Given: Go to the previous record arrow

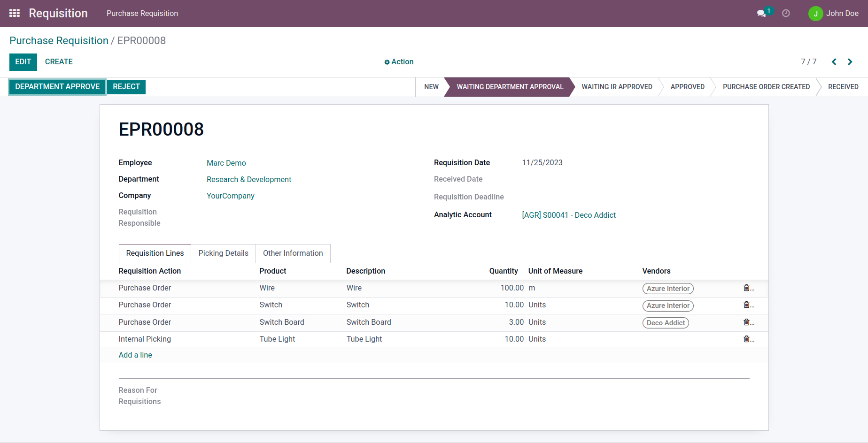Looking at the screenshot, I should 834,62.
